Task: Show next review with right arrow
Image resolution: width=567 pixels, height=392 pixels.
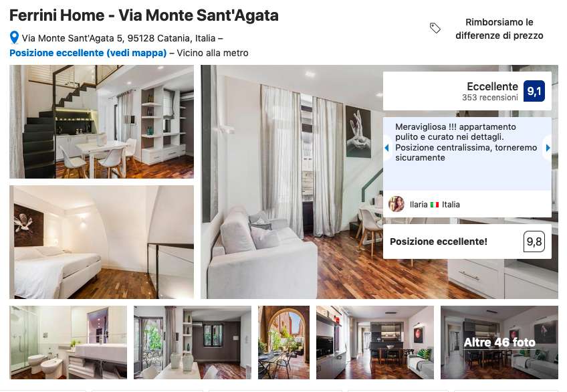Action: [x=548, y=148]
